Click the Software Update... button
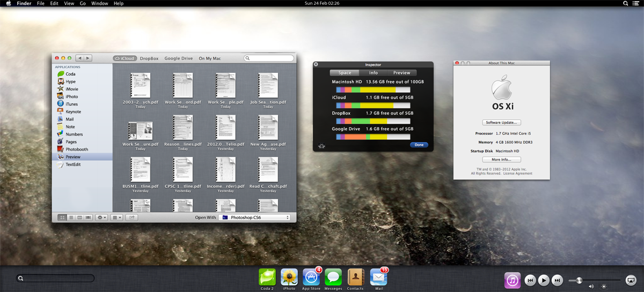Viewport: 644px width, 292px height. point(501,123)
